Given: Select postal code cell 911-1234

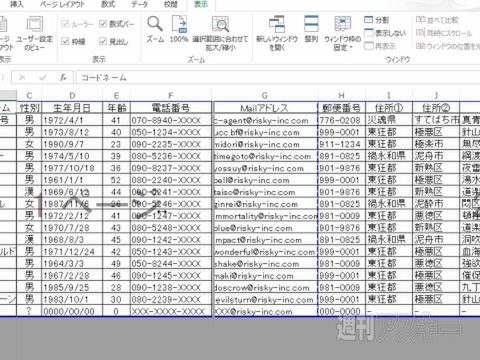Looking at the screenshot, I should pyautogui.click(x=341, y=144).
